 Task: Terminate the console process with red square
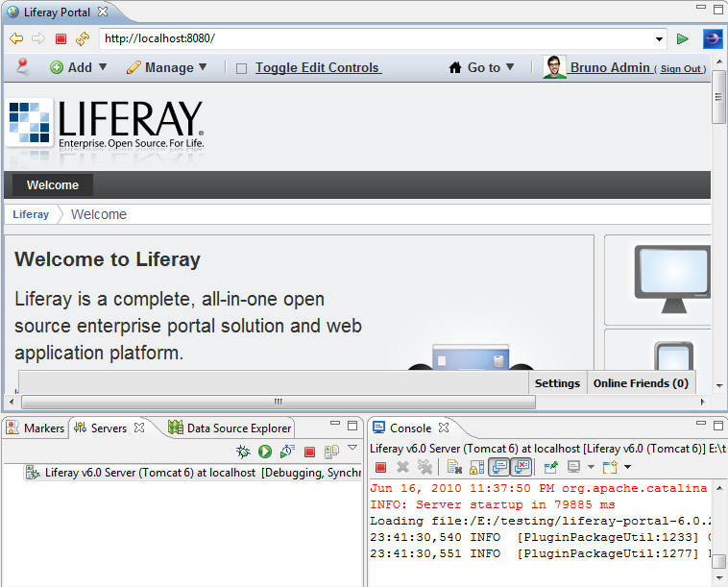380,467
